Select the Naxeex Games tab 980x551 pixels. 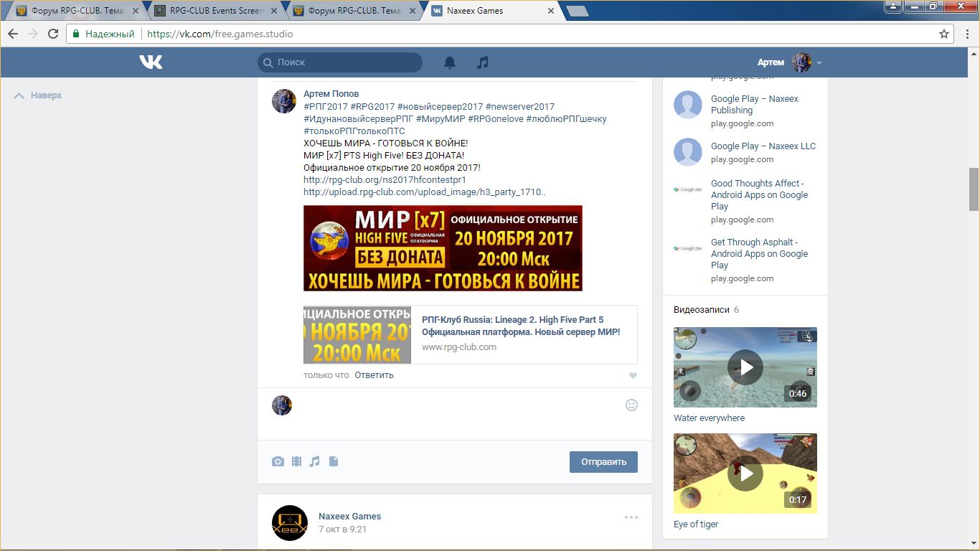(494, 11)
